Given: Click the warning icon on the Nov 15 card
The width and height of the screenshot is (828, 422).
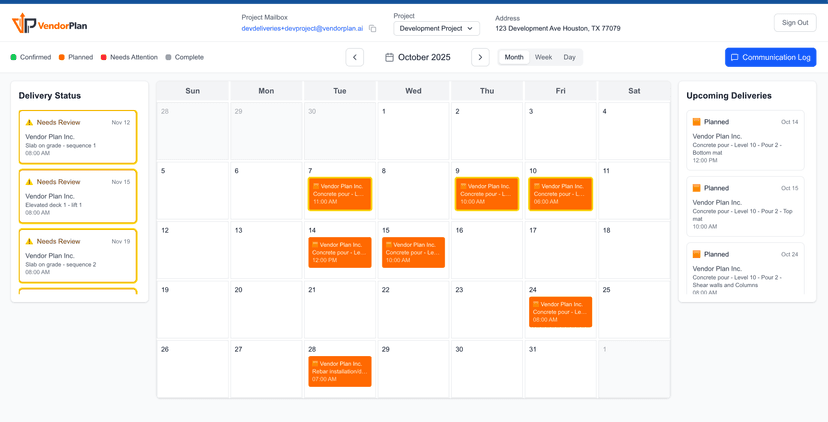Looking at the screenshot, I should 29,182.
